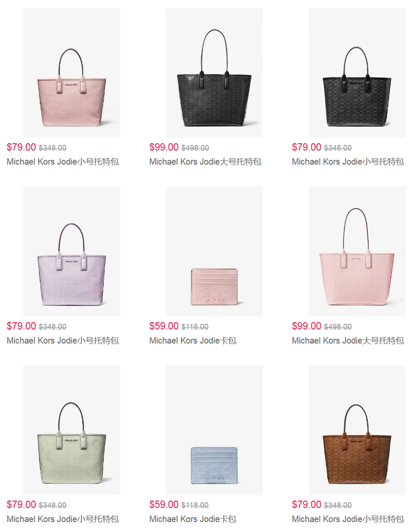Click the pink large tote product title
Image resolution: width=415 pixels, height=532 pixels.
tap(348, 341)
